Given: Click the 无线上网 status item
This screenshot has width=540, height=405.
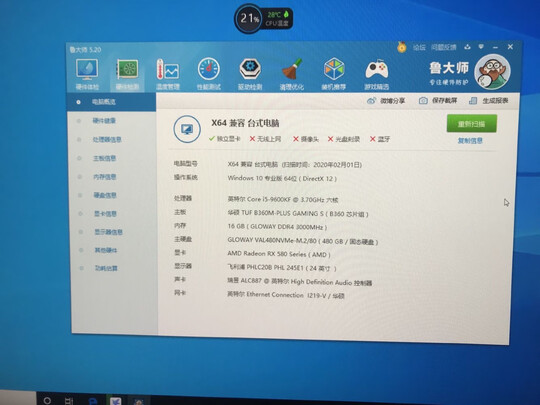Looking at the screenshot, I should pyautogui.click(x=265, y=139).
